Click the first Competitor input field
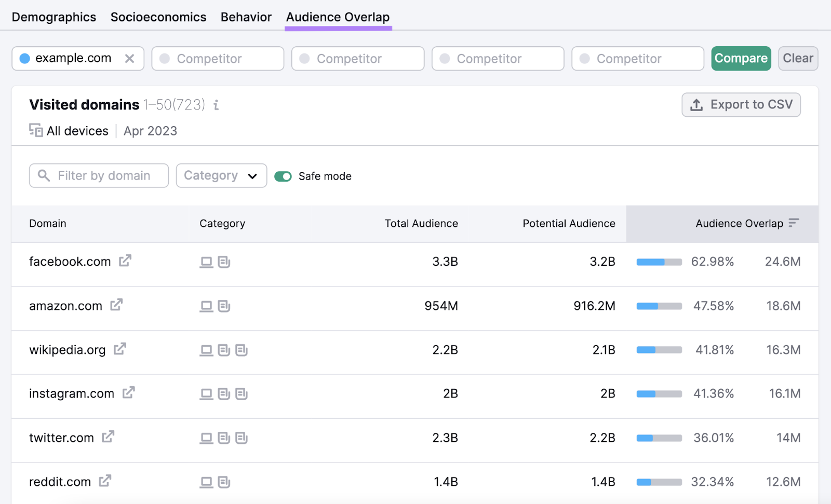 pyautogui.click(x=217, y=58)
